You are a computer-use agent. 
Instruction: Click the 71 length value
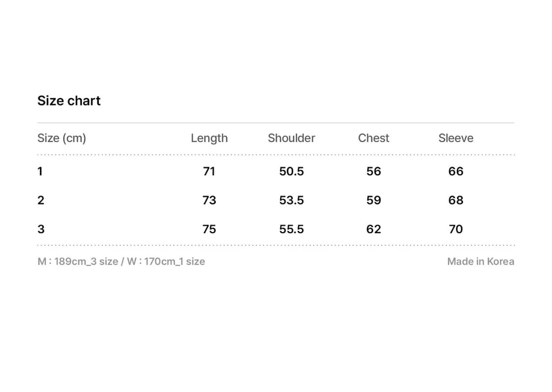pos(209,171)
